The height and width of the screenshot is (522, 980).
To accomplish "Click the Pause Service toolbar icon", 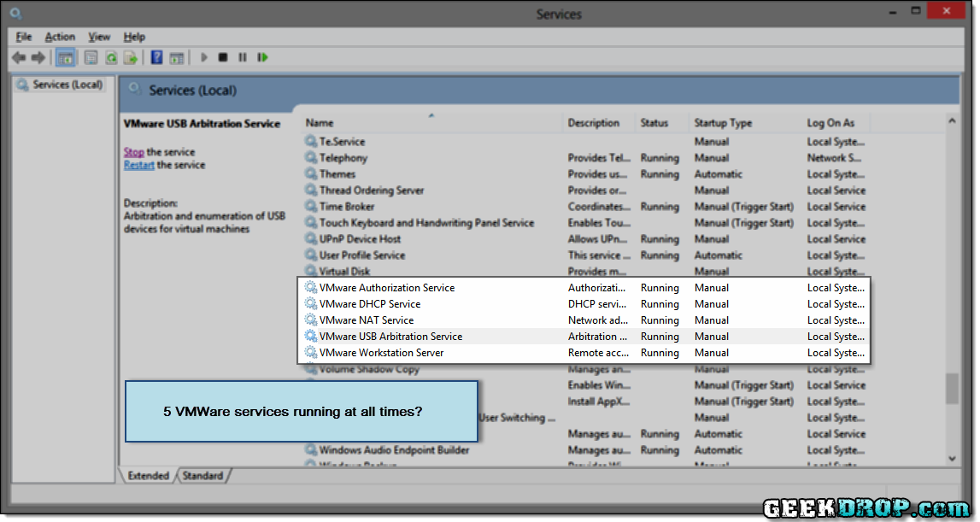I will coord(243,57).
